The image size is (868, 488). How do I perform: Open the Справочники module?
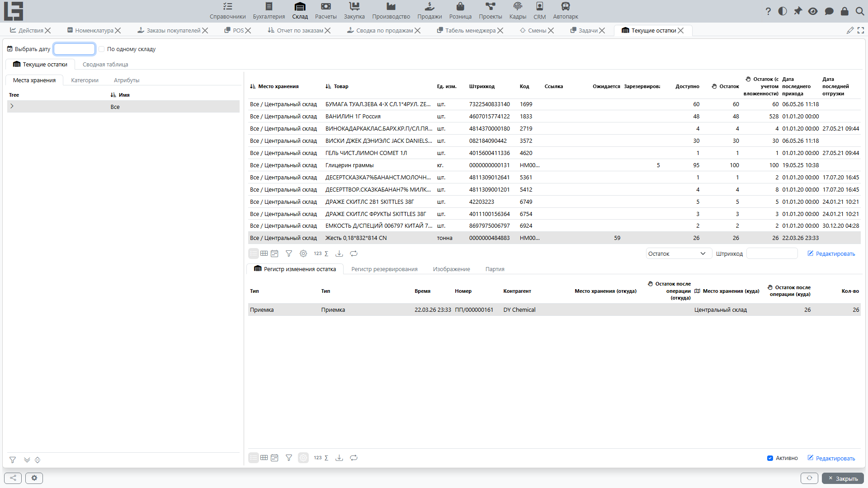point(227,11)
